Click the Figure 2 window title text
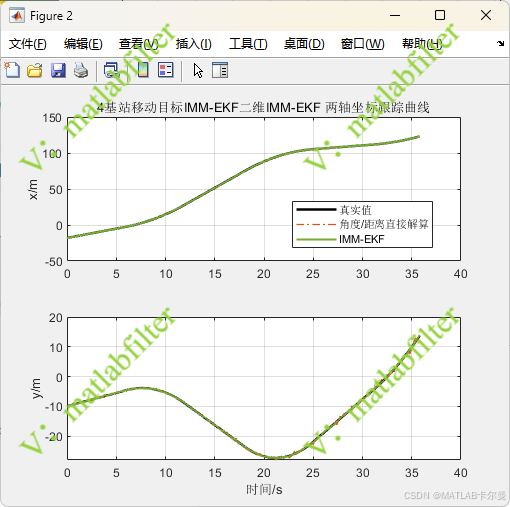510x507 pixels. [x=51, y=16]
